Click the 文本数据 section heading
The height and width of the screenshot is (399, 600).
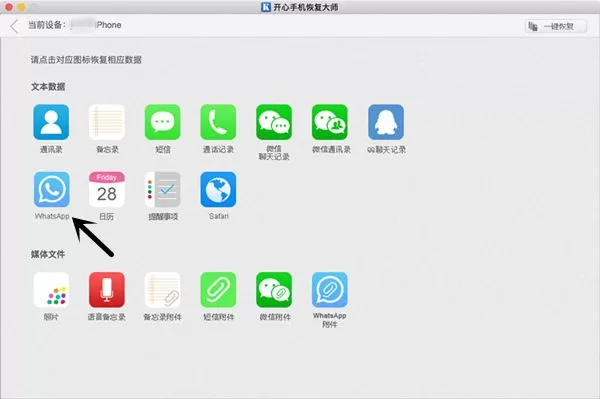coord(48,87)
